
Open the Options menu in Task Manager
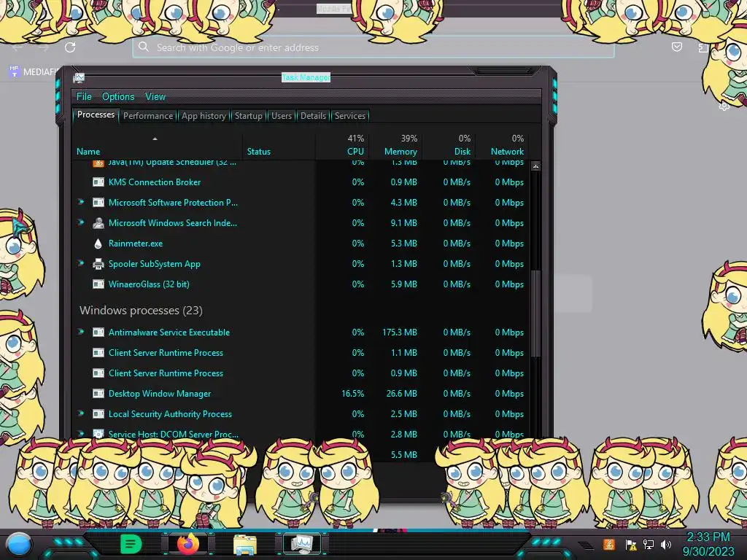pos(118,97)
